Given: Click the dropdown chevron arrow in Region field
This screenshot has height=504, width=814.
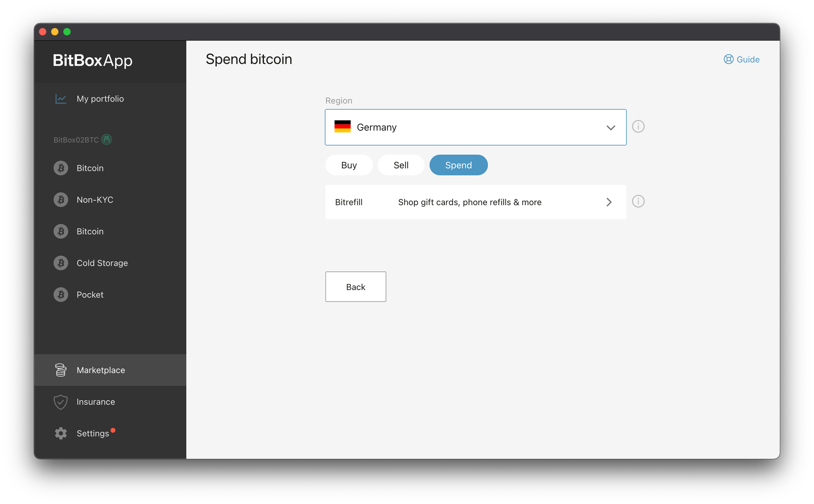Looking at the screenshot, I should 610,128.
